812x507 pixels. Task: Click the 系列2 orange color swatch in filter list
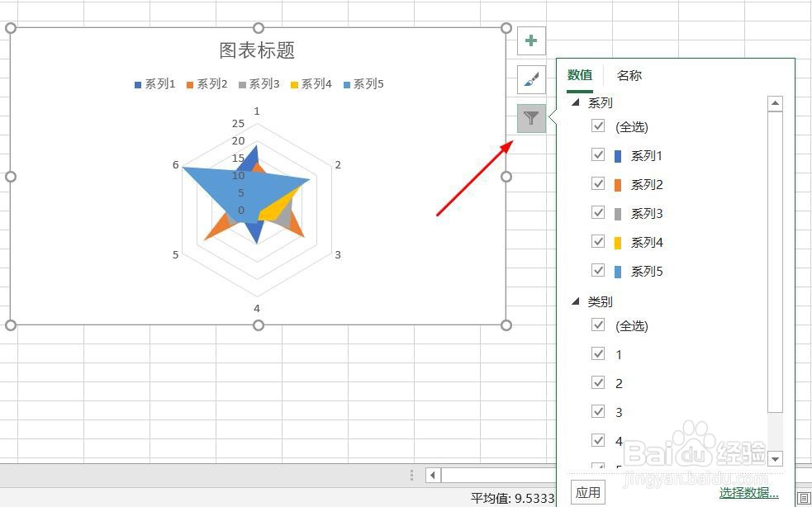[x=617, y=185]
